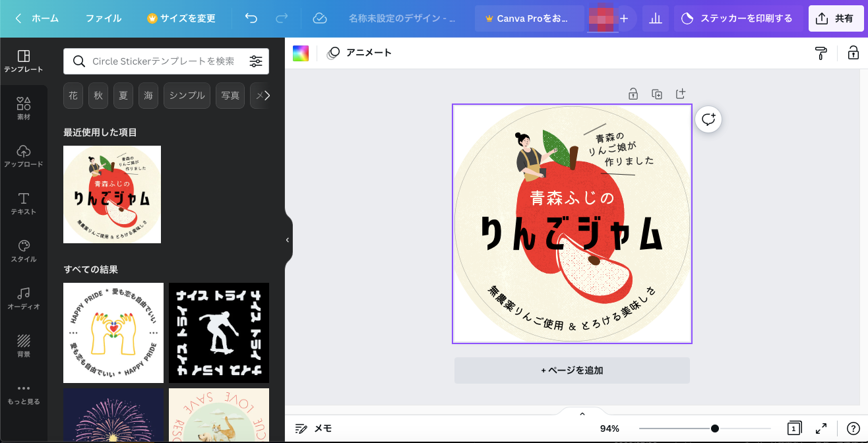868x443 pixels.
Task: Select the ナイストライ skateboard template
Action: click(x=219, y=333)
